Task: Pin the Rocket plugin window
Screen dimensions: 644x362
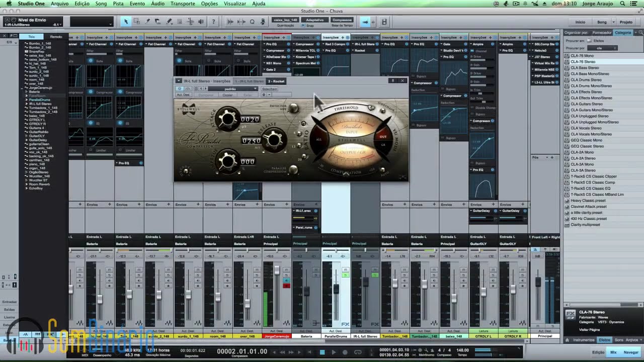Action: point(392,80)
